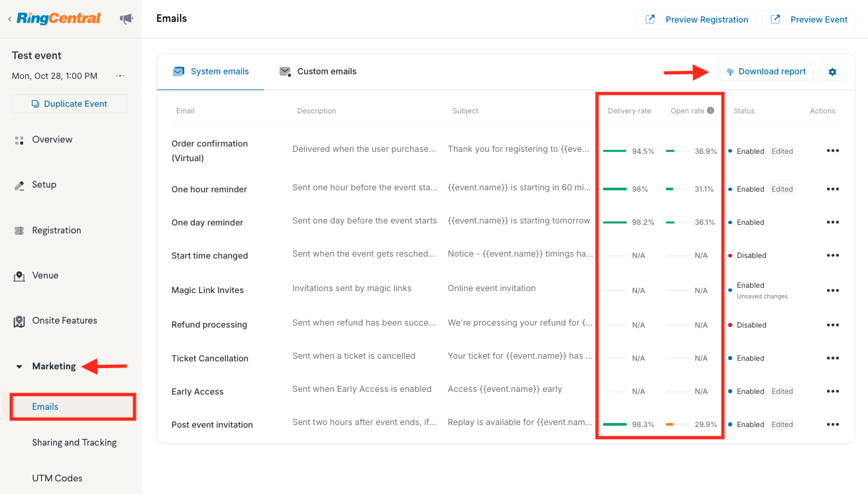Screen dimensions: 868x494
Task: Click the Venue map pin icon
Action: 19,276
